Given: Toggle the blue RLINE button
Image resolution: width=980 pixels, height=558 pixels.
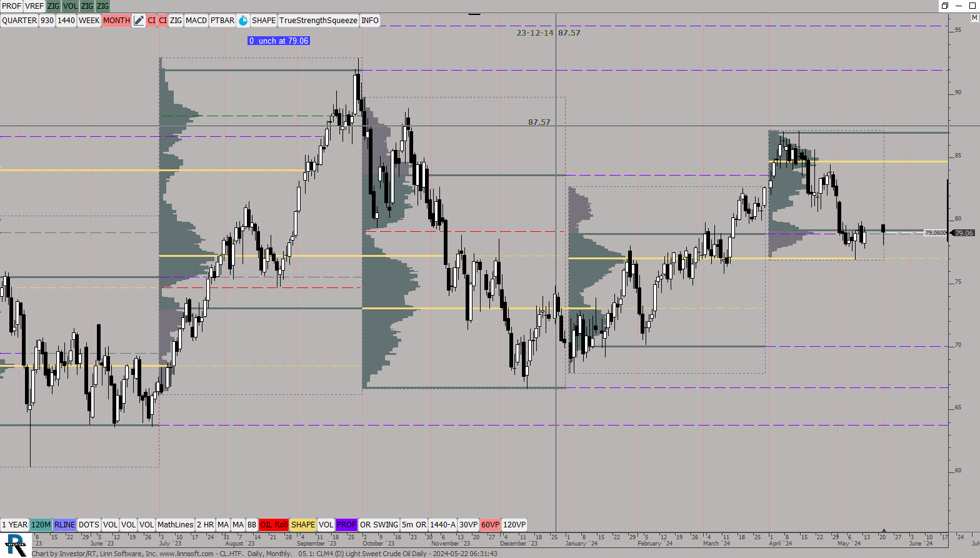Looking at the screenshot, I should (x=64, y=525).
